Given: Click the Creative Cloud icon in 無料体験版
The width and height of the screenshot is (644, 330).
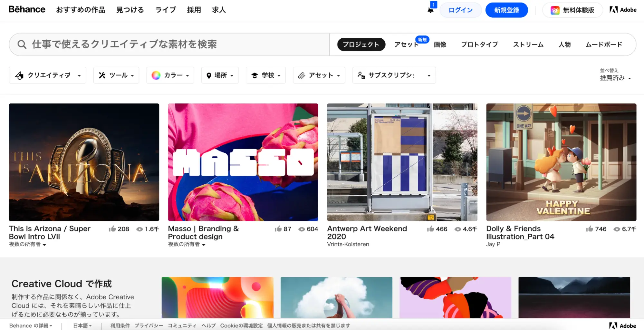Looking at the screenshot, I should coord(555,10).
